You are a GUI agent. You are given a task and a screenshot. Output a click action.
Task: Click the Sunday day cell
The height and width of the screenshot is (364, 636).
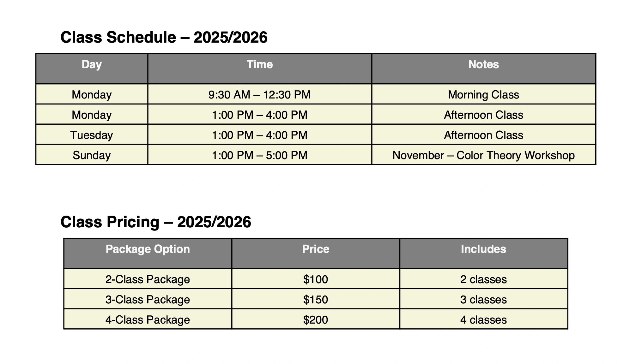pyautogui.click(x=92, y=155)
